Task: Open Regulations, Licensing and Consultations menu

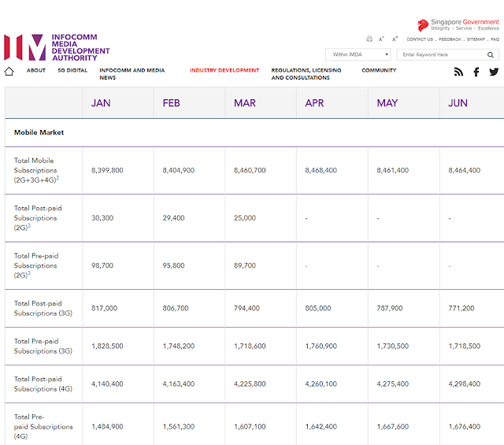Action: 306,74
